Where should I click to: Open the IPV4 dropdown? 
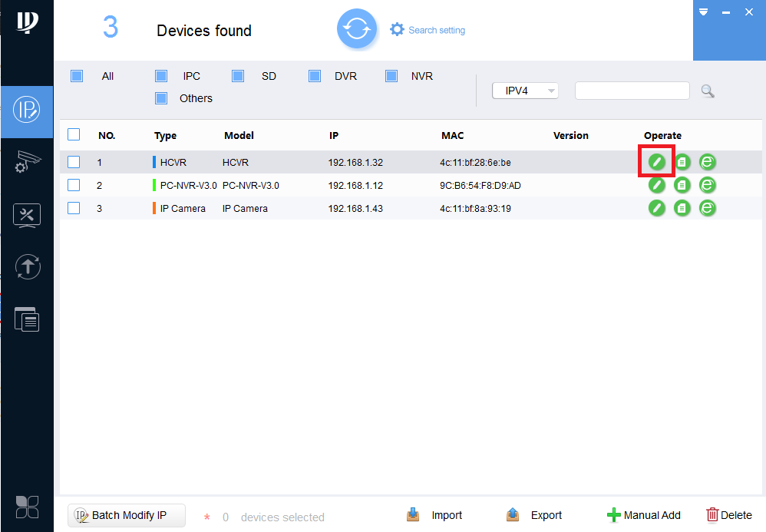tap(525, 91)
